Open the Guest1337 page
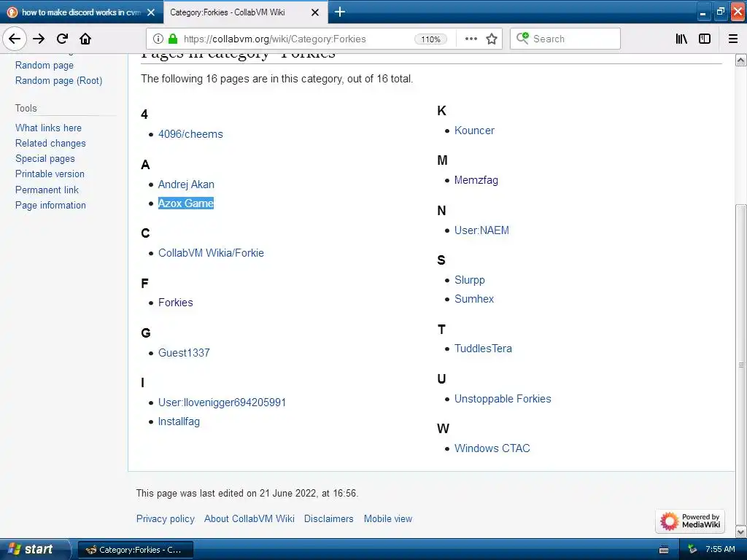Viewport: 747px width, 560px height. 184,353
